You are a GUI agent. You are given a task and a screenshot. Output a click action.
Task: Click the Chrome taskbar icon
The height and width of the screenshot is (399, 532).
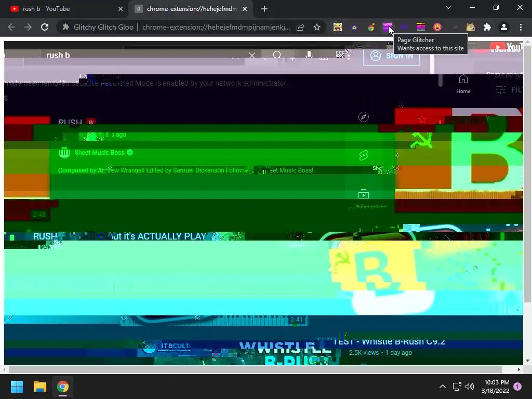pyautogui.click(x=63, y=387)
